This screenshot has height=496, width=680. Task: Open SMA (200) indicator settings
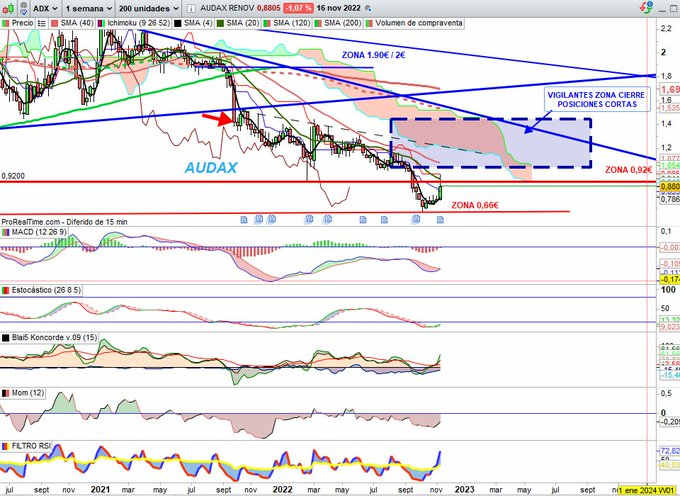point(343,23)
